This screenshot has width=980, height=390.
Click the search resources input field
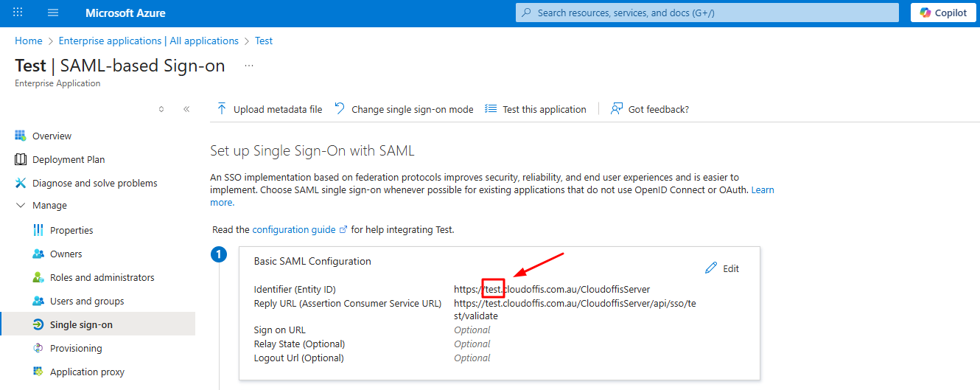pos(707,13)
